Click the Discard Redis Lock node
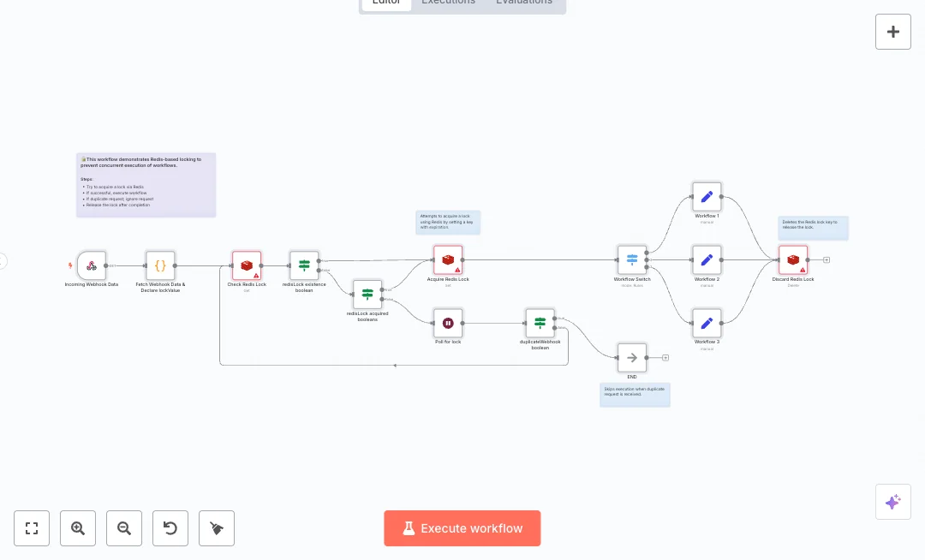 pyautogui.click(x=793, y=259)
